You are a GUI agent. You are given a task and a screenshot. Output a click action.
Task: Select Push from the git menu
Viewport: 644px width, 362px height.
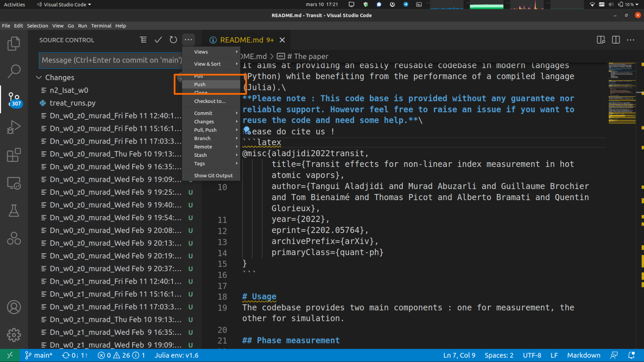click(x=211, y=84)
